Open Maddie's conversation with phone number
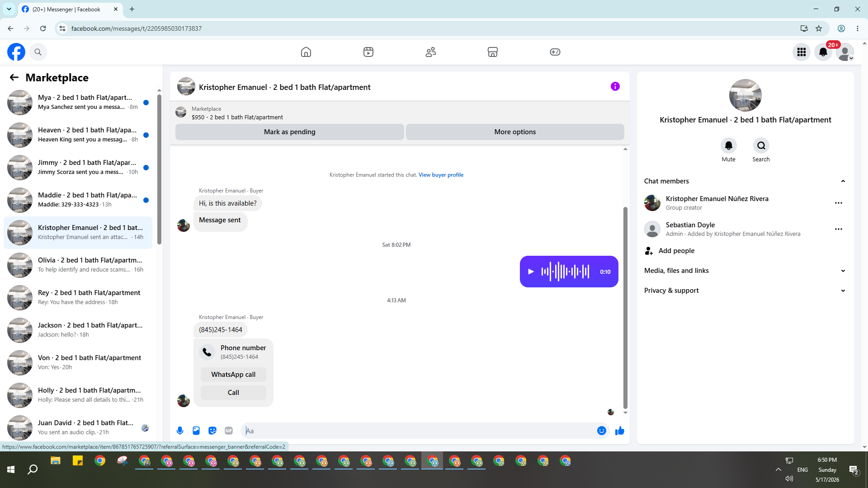 click(78, 200)
